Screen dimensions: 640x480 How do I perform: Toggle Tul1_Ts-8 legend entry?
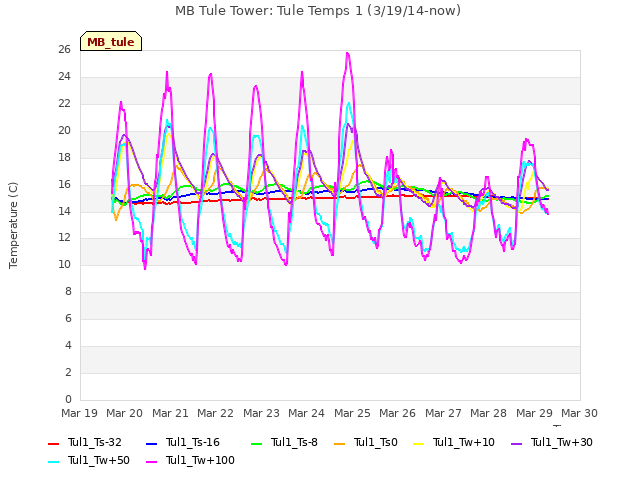tap(284, 442)
